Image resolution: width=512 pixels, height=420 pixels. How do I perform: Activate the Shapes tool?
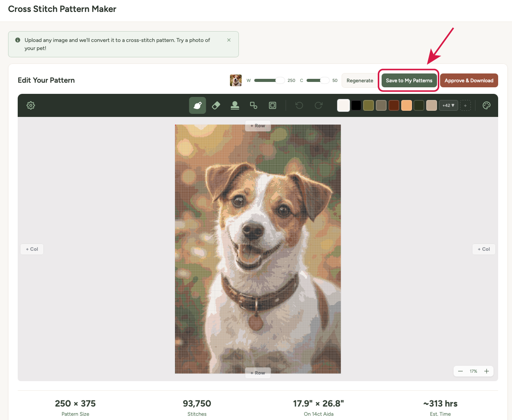253,105
